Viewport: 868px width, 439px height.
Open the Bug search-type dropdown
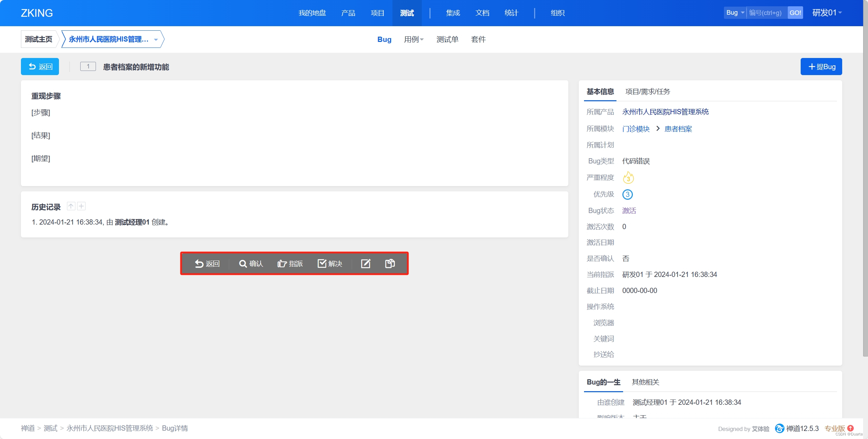point(735,13)
